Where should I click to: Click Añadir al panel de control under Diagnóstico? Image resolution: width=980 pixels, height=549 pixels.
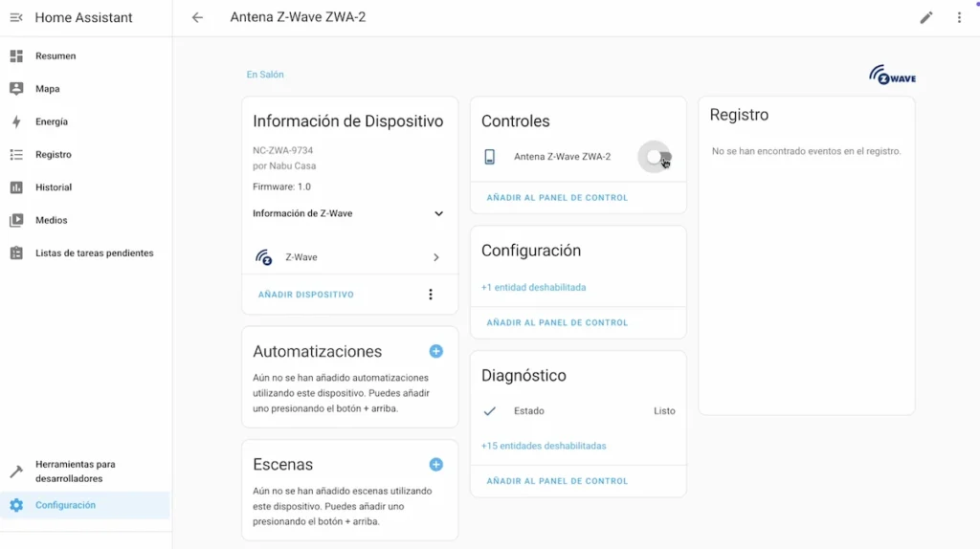[x=557, y=481]
